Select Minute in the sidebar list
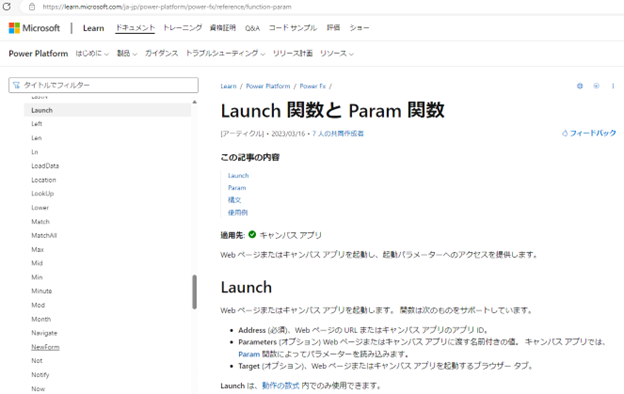The image size is (624, 394). tap(42, 291)
